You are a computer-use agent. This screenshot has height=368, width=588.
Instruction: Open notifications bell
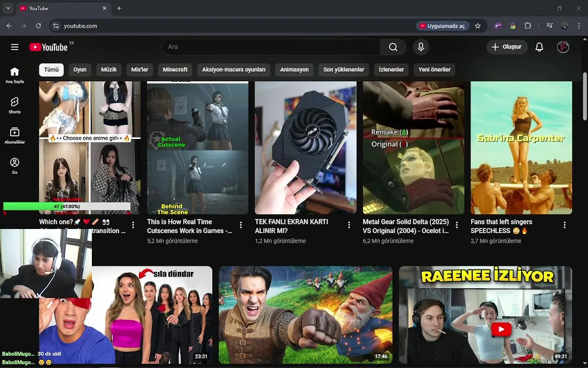(539, 47)
